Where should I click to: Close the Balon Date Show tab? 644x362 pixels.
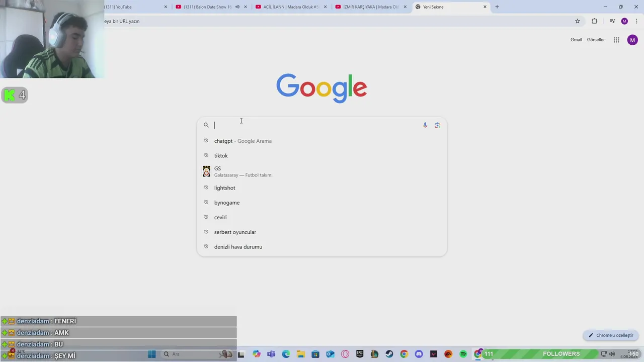tap(246, 7)
